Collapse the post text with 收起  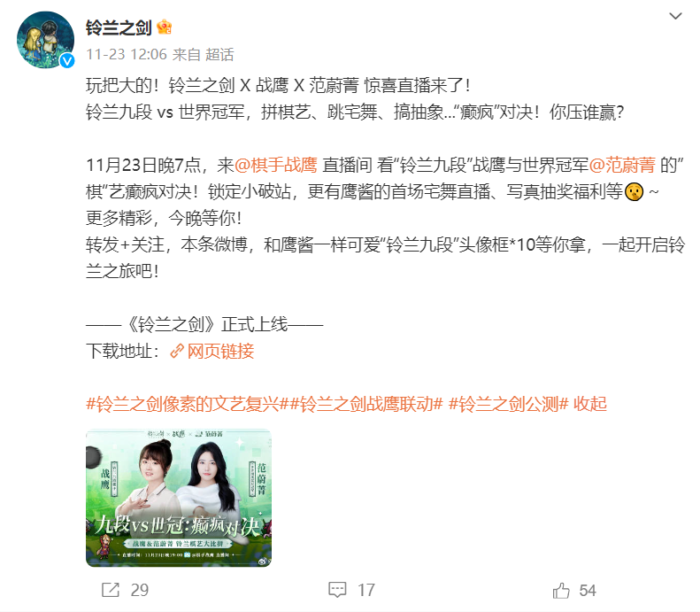pos(590,404)
